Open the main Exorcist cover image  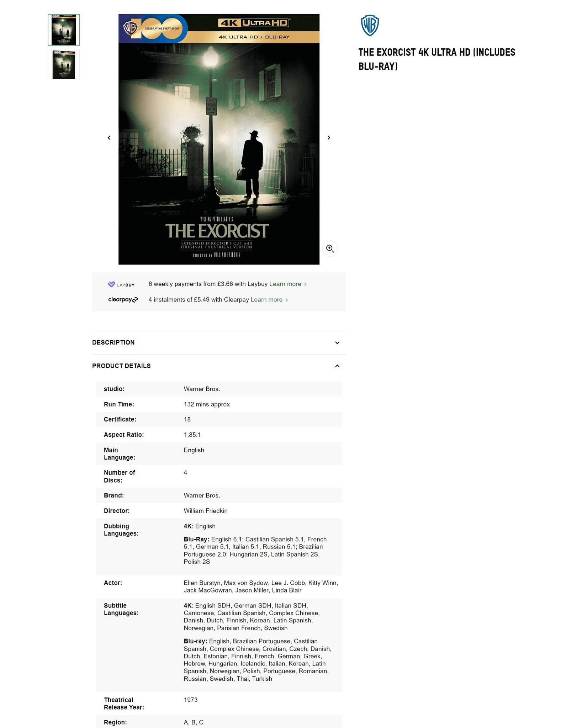[x=219, y=139]
